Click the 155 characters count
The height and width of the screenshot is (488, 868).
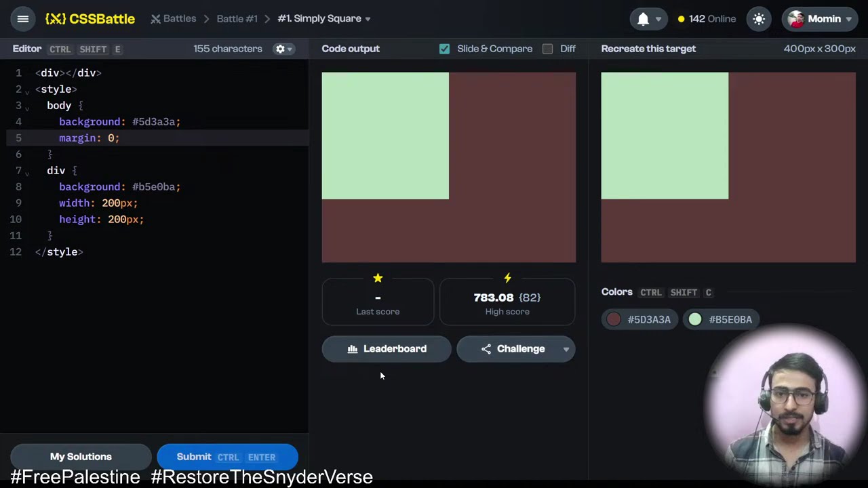pyautogui.click(x=228, y=49)
